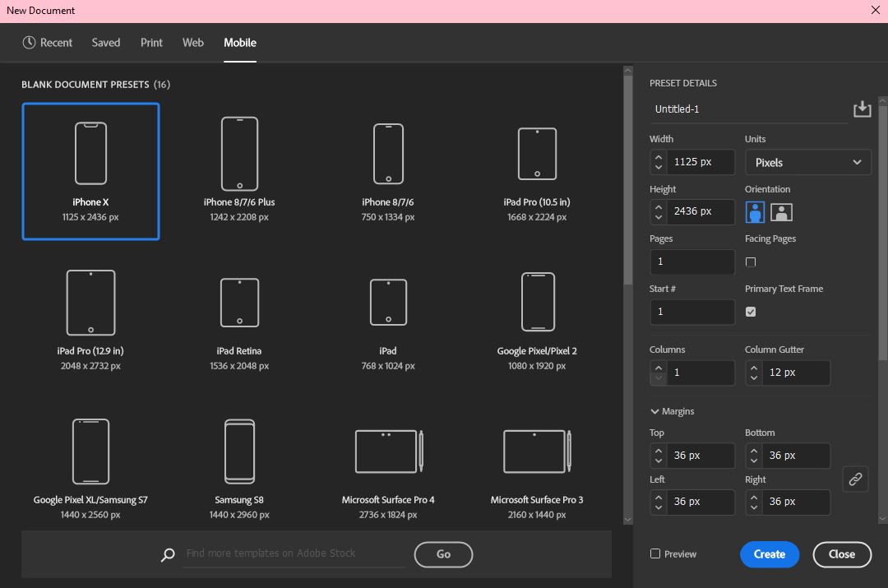Select the iPad Pro (10.5 in) preset
The image size is (888, 588).
(537, 171)
